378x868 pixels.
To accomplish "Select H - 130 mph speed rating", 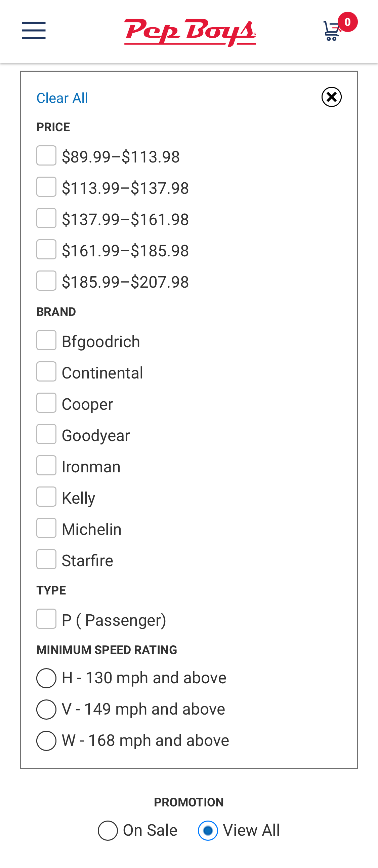I will click(x=46, y=678).
